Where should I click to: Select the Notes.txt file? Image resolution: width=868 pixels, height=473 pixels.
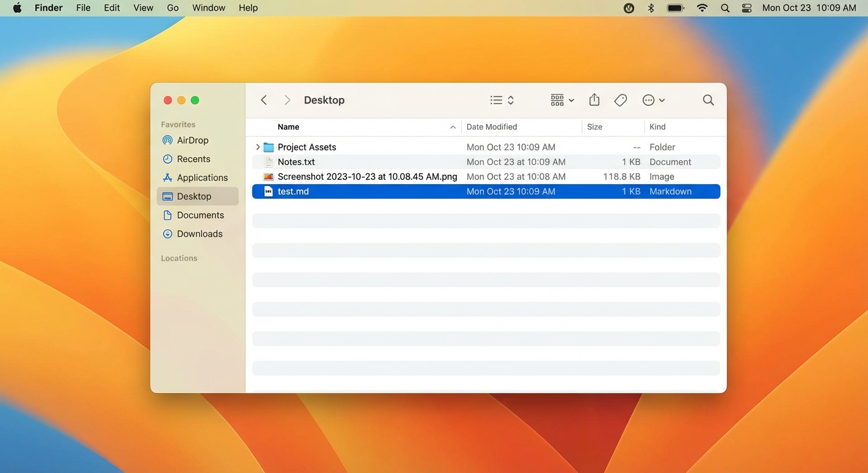pyautogui.click(x=296, y=161)
